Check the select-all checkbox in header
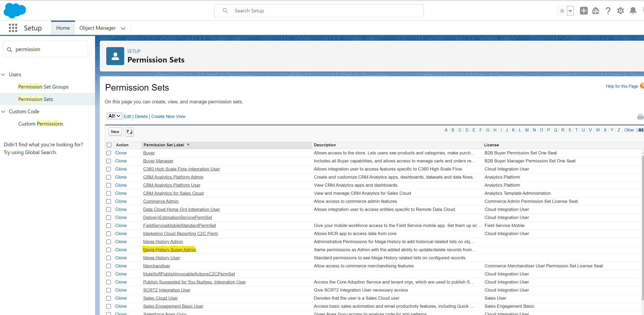The image size is (644, 315). (109, 145)
